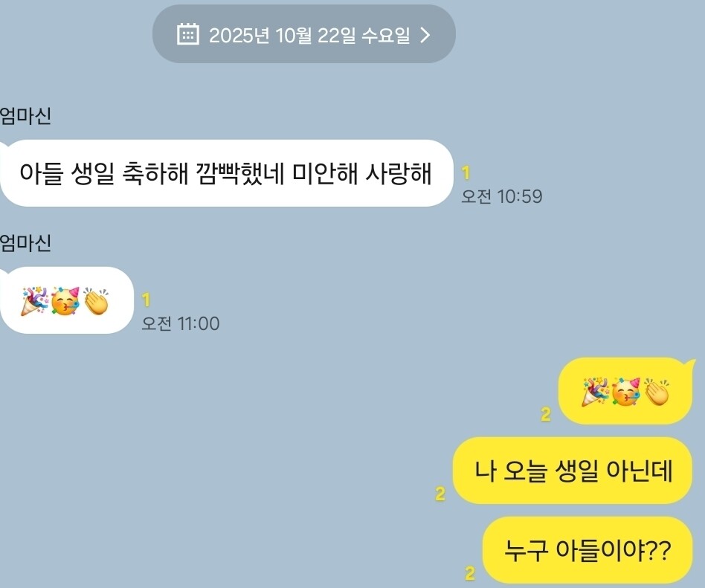The height and width of the screenshot is (588, 705).
Task: Select the '누구 아들이야??' message bubble
Action: (x=587, y=550)
